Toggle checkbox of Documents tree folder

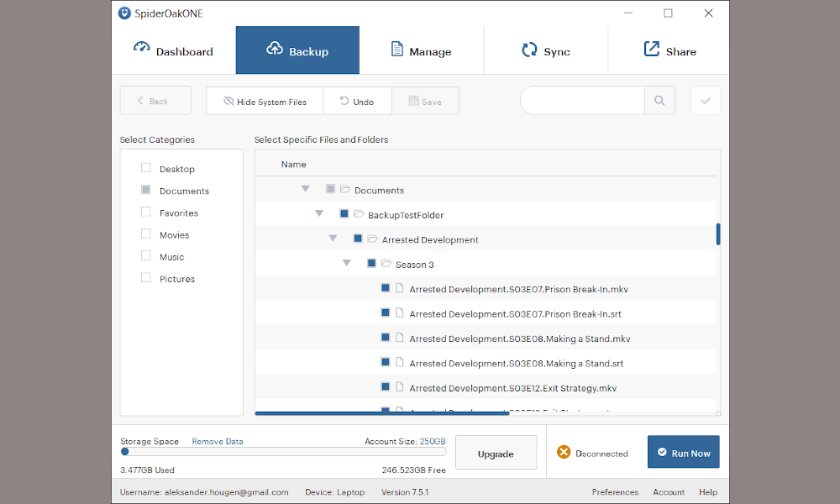click(x=330, y=189)
